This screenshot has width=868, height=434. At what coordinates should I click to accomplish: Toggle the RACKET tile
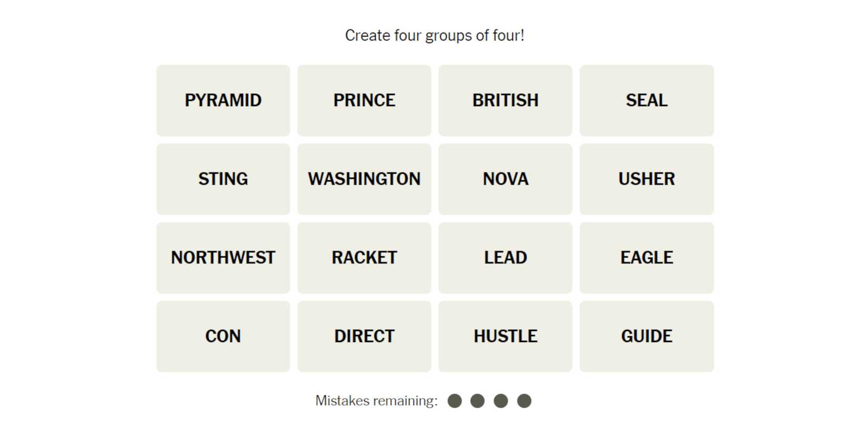pyautogui.click(x=364, y=258)
